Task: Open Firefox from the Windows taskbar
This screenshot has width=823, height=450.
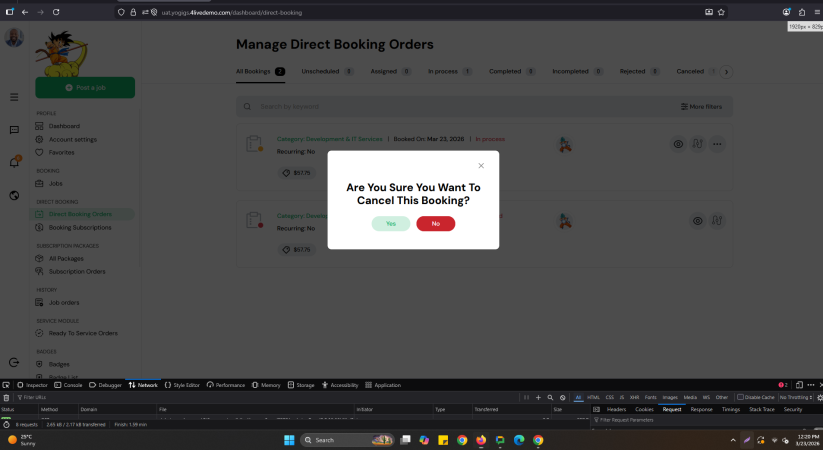Action: [481, 440]
